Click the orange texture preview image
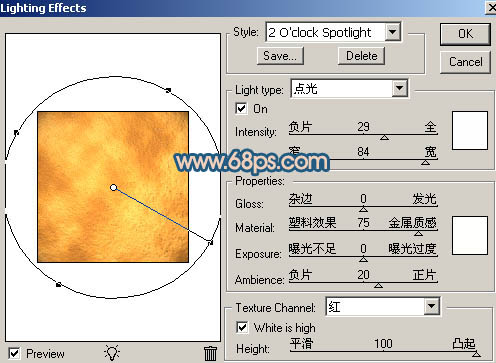 [x=113, y=187]
